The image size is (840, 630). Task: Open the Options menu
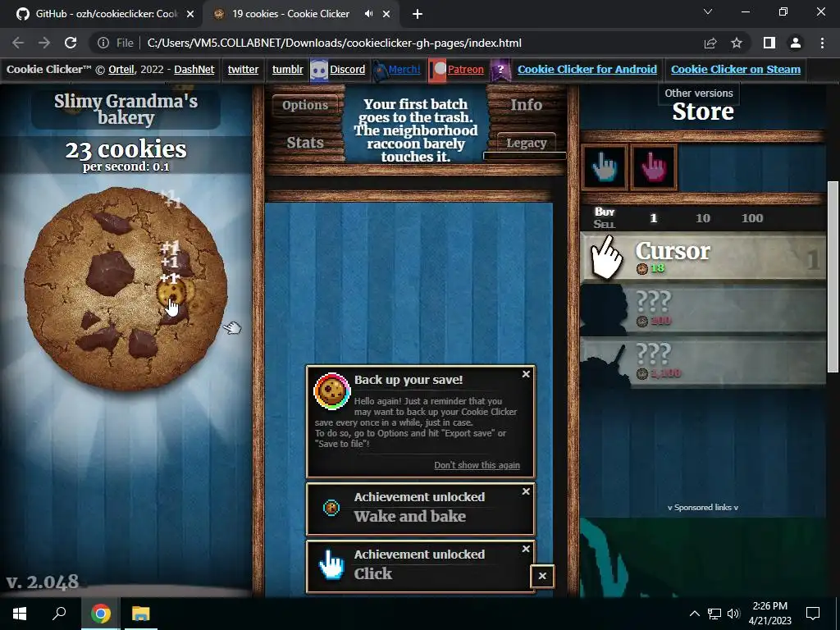pos(305,105)
